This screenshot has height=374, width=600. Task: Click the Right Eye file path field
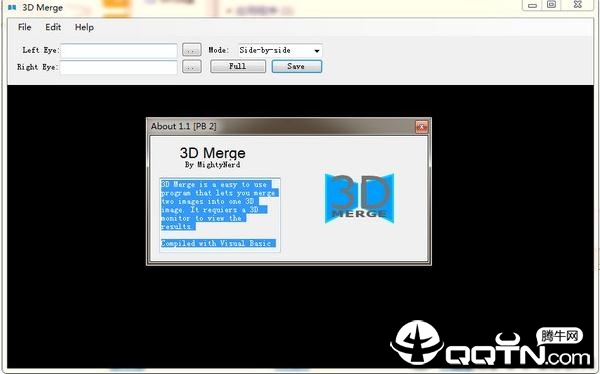pyautogui.click(x=119, y=67)
